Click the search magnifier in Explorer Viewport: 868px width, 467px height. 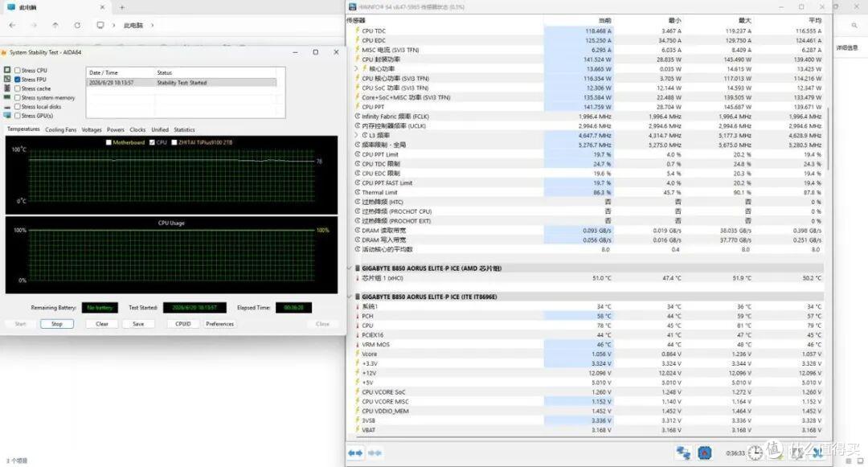tap(854, 26)
